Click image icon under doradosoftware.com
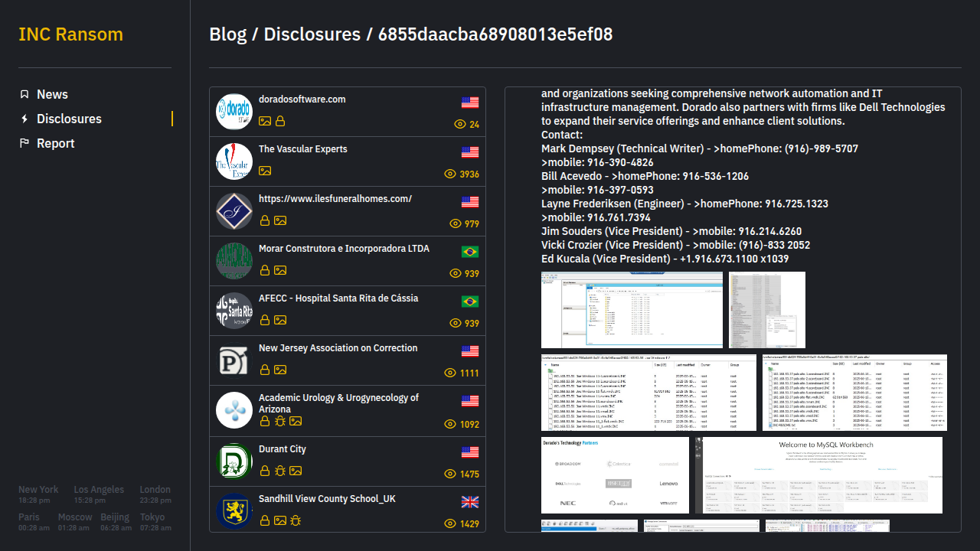Viewport: 980px width, 551px height. click(265, 121)
